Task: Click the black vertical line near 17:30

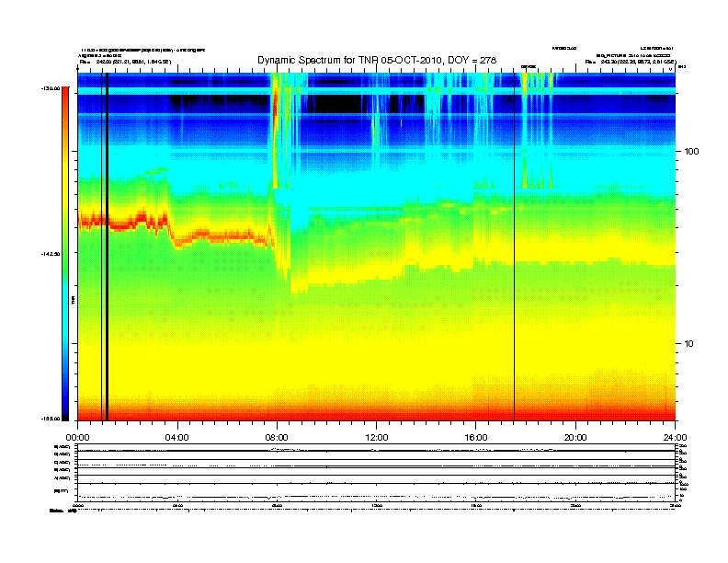Action: click(x=514, y=247)
